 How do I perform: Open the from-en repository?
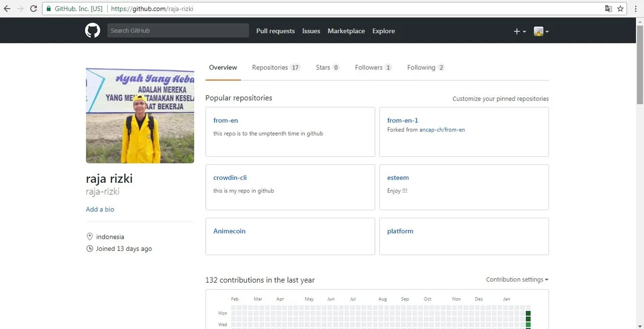click(225, 120)
